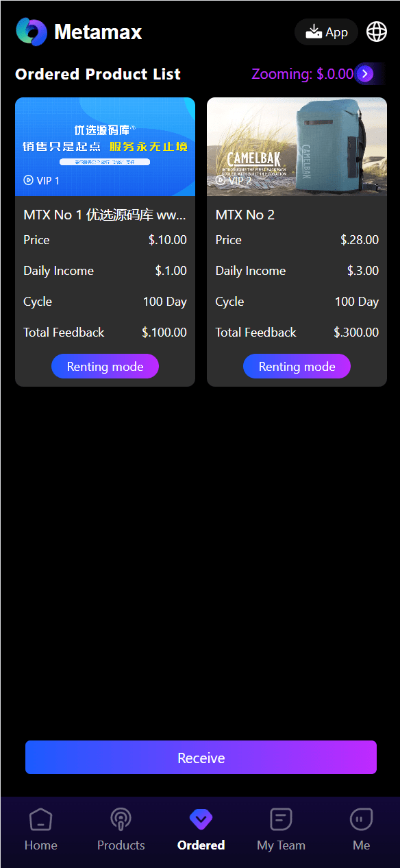Open the language globe icon
The height and width of the screenshot is (868, 400).
[x=377, y=32]
